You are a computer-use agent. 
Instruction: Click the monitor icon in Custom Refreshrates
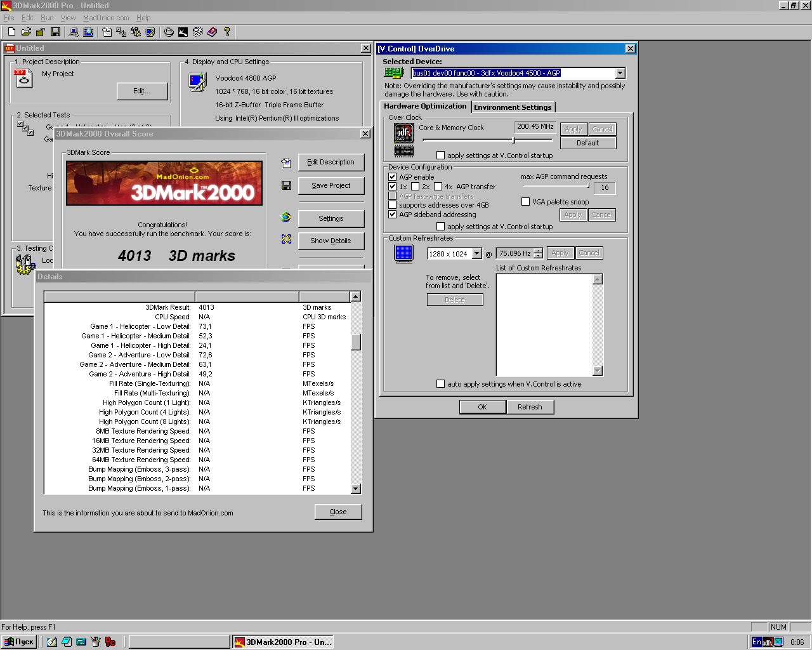(404, 253)
